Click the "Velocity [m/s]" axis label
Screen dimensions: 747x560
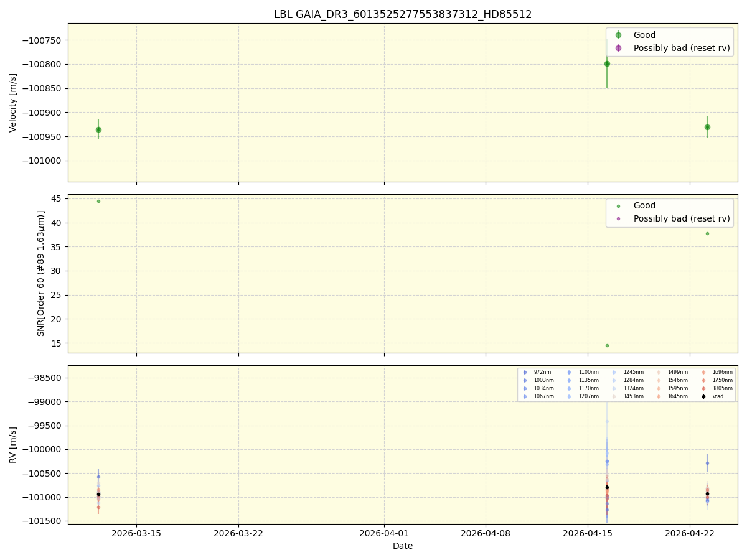click(x=13, y=103)
